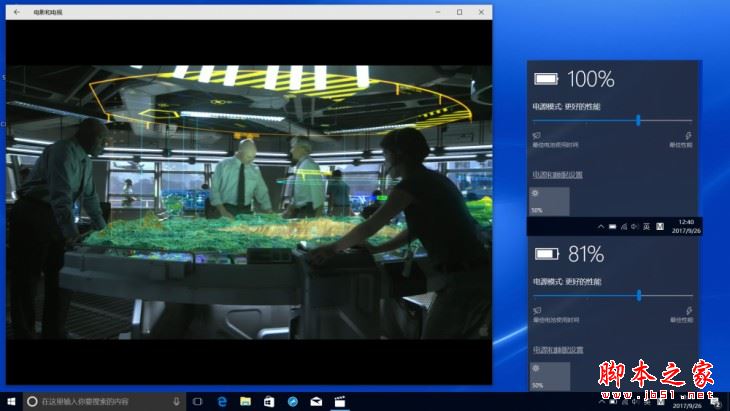The image size is (730, 411).
Task: Open the Windows Start menu
Action: click(x=11, y=401)
